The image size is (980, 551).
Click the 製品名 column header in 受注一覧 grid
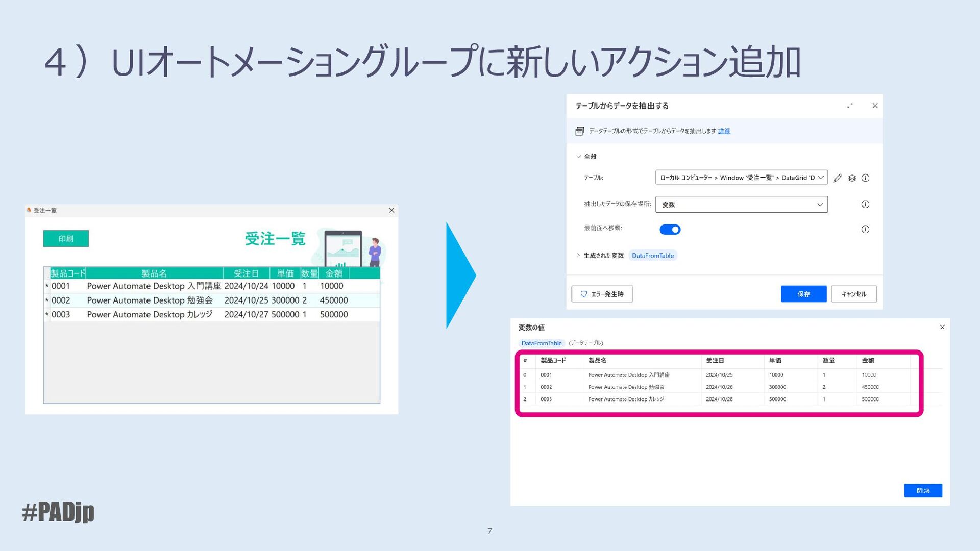pyautogui.click(x=154, y=273)
